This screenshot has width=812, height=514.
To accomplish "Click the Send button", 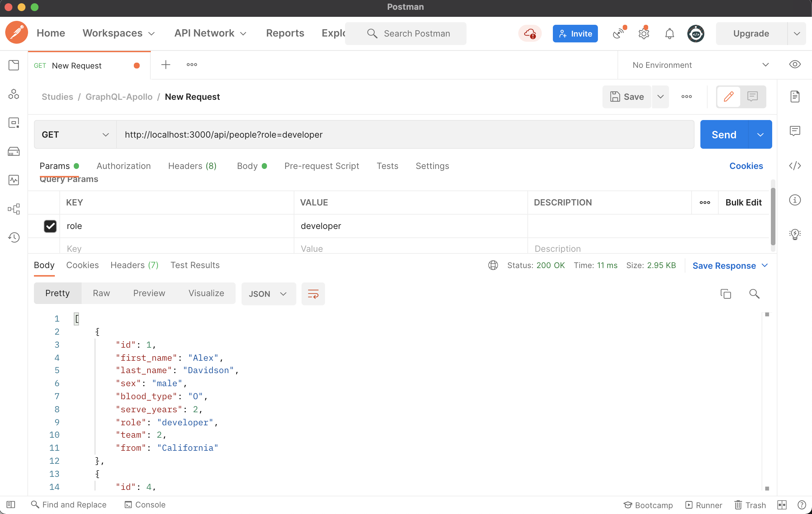I will point(724,134).
